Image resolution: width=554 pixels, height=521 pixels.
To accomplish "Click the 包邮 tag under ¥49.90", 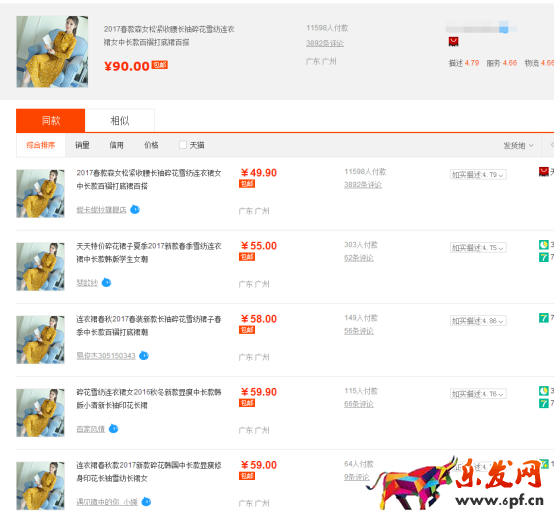I will (x=247, y=184).
